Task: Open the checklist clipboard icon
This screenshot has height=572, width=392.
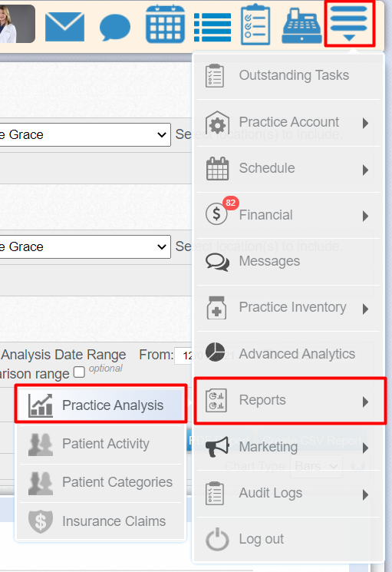Action: click(x=255, y=25)
